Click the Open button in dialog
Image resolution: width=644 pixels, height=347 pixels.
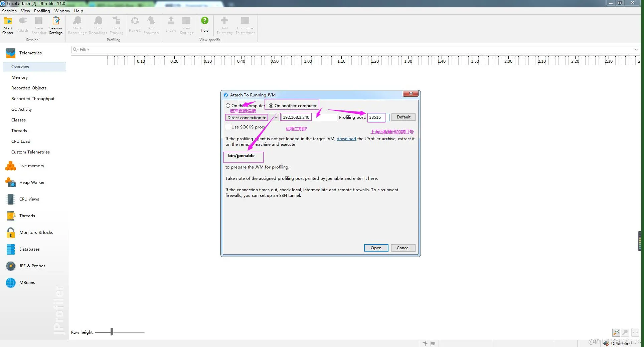tap(376, 248)
